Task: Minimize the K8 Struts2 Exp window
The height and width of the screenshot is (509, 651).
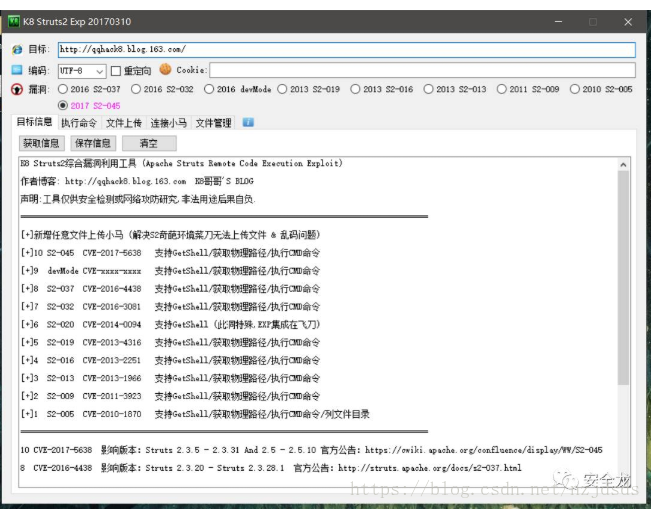Action: pyautogui.click(x=558, y=22)
